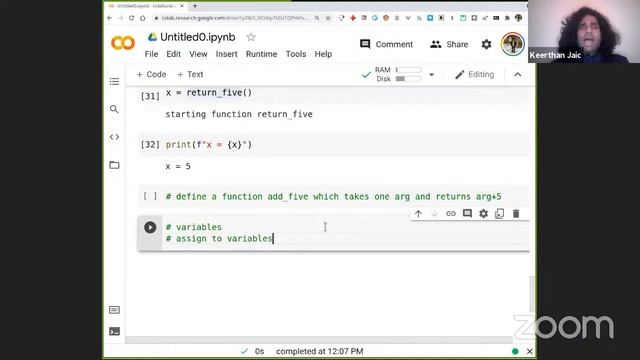Collapse the header with chevron up

(518, 75)
